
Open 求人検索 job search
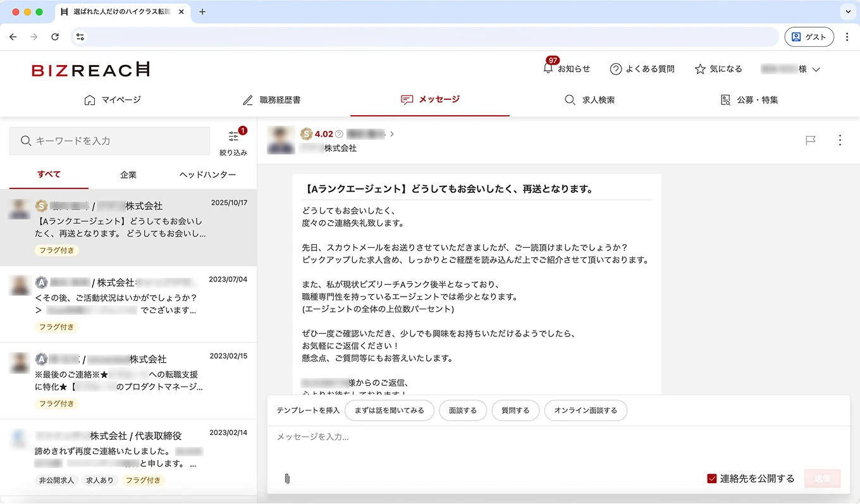[589, 99]
